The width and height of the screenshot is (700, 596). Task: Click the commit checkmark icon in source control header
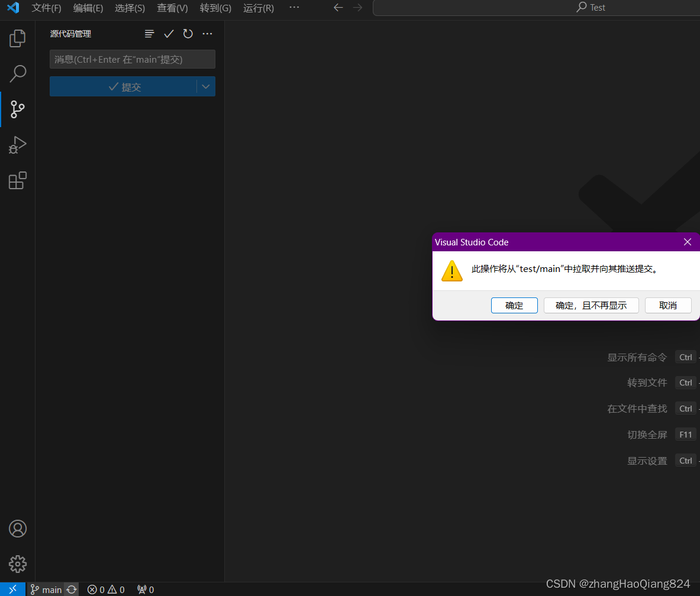(169, 34)
